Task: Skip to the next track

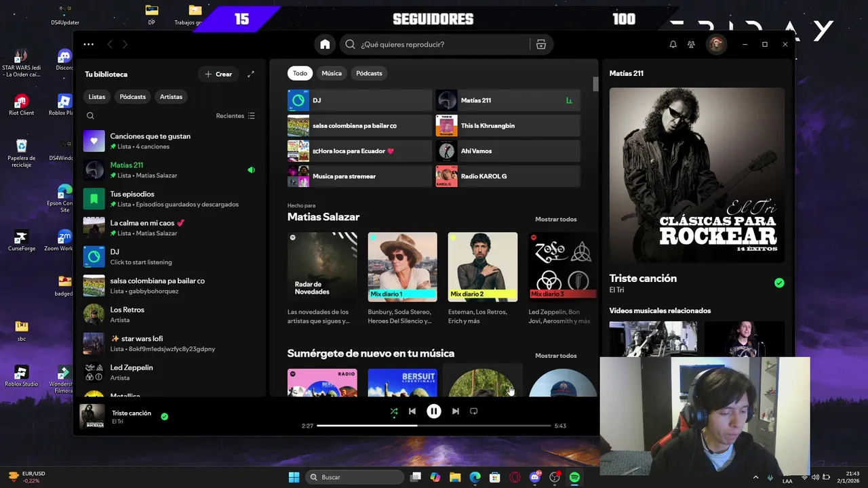Action: pos(456,411)
